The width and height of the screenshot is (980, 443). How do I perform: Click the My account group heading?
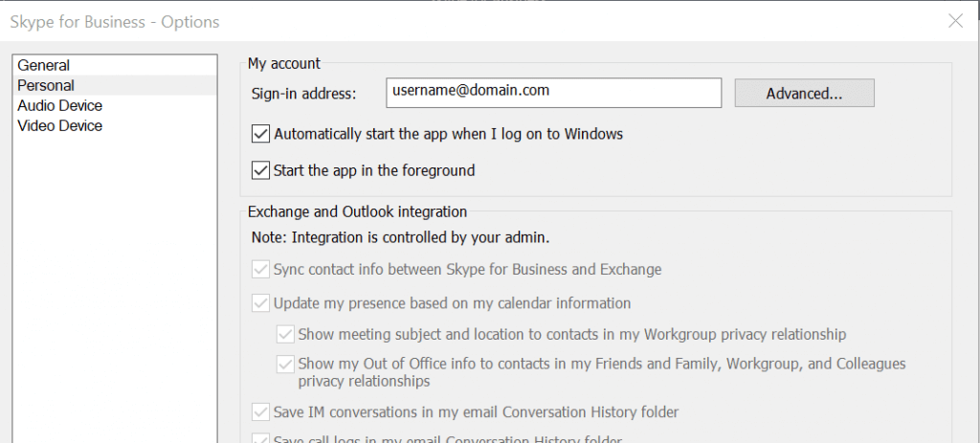click(284, 63)
